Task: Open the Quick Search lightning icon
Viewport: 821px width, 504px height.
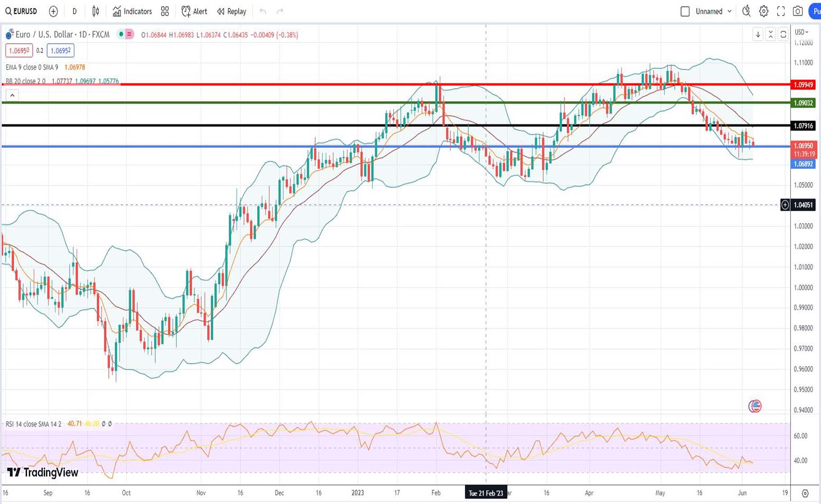Action: (x=746, y=11)
